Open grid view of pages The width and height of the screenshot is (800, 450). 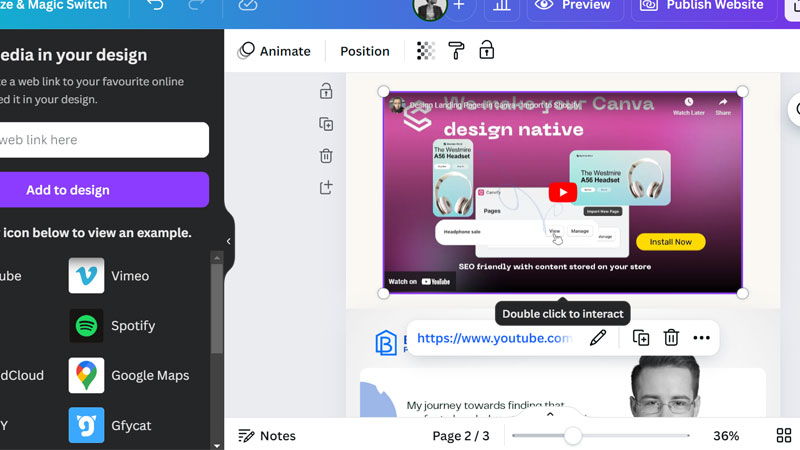click(x=784, y=436)
